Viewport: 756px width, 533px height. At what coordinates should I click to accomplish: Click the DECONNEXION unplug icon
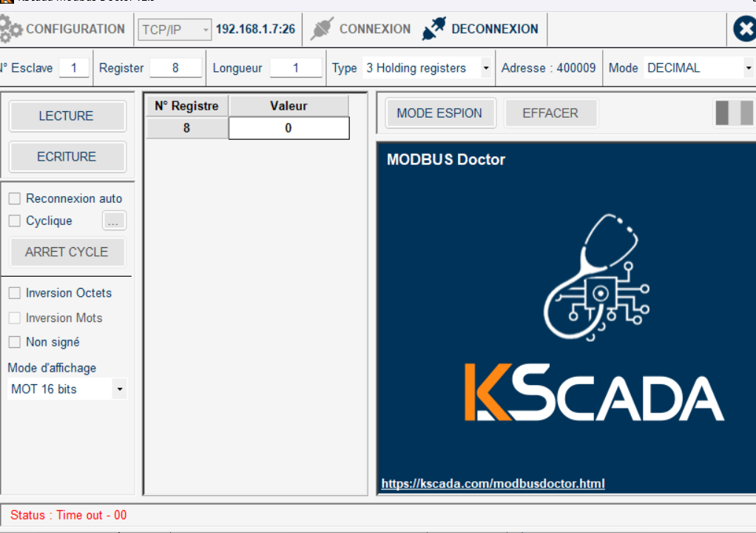click(x=434, y=28)
